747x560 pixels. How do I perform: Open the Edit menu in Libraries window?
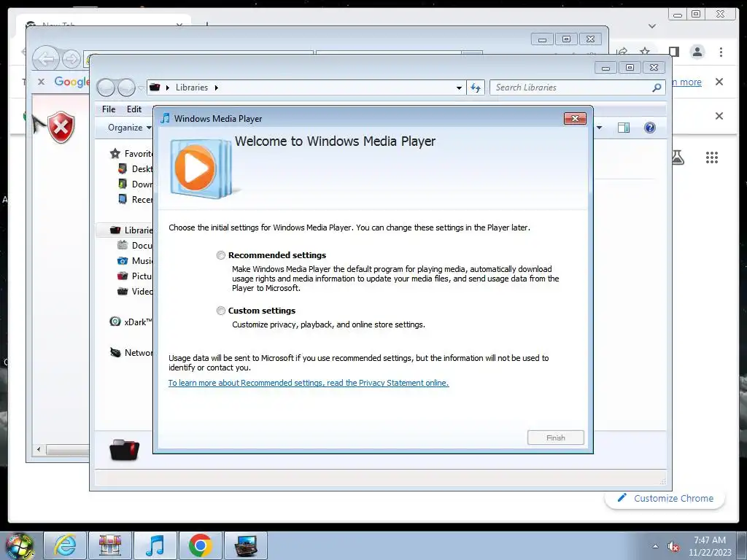[134, 109]
